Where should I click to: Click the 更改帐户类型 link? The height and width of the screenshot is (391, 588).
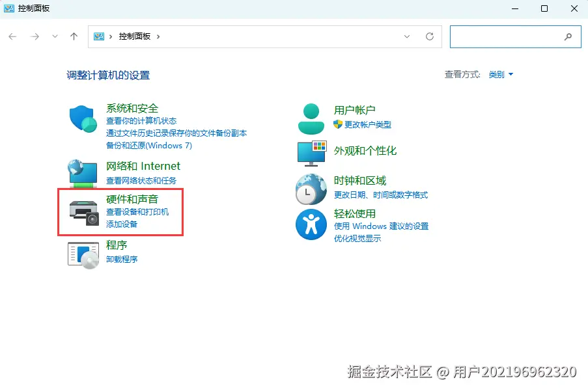(x=367, y=125)
